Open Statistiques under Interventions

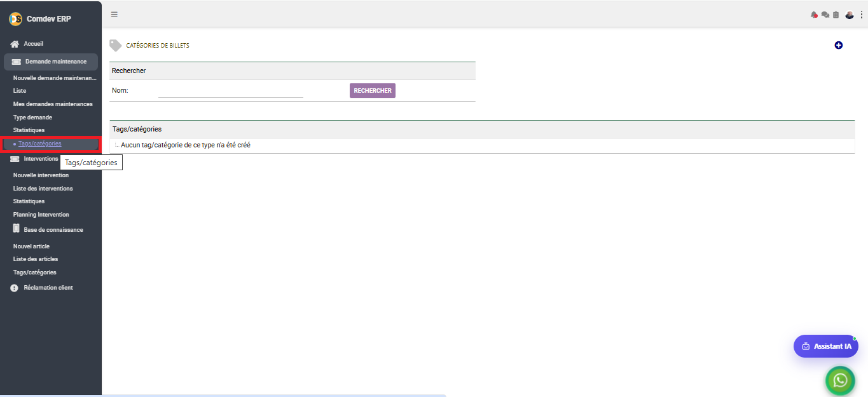point(29,201)
